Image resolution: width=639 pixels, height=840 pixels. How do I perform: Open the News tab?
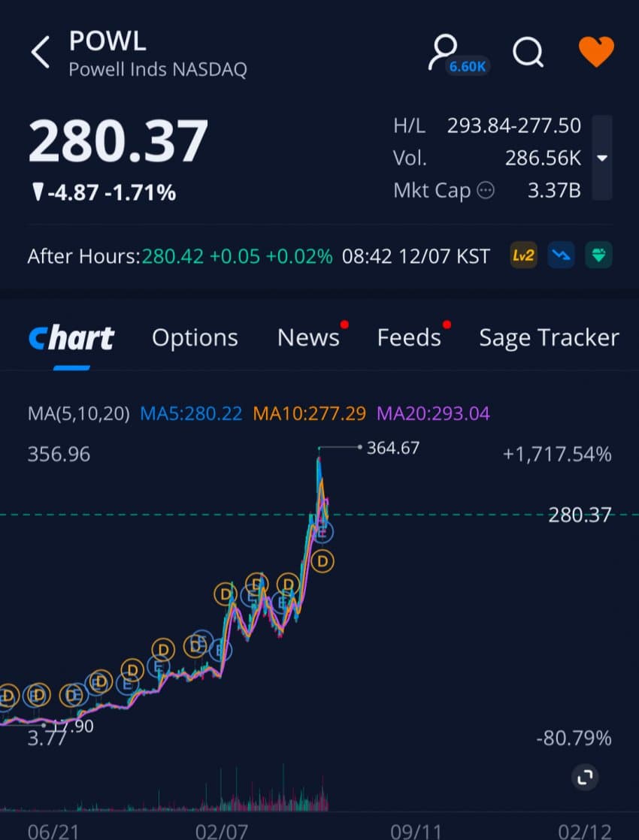(308, 338)
